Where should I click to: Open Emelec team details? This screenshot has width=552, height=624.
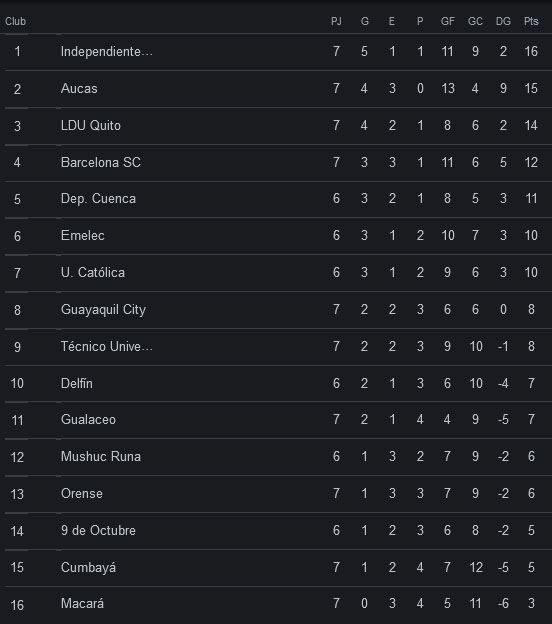click(83, 236)
